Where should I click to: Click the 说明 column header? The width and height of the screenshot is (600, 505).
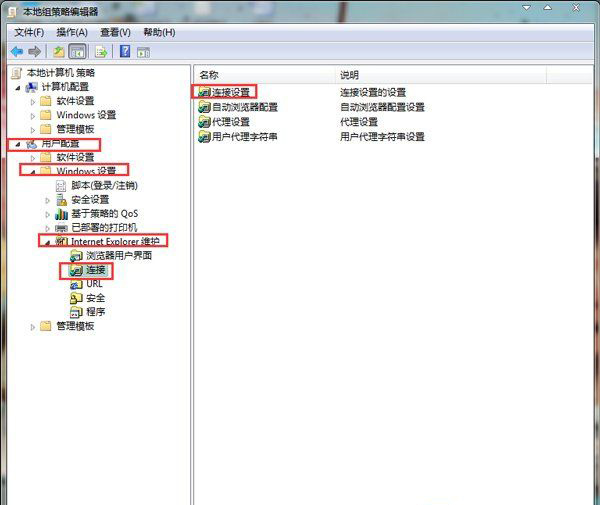349,75
